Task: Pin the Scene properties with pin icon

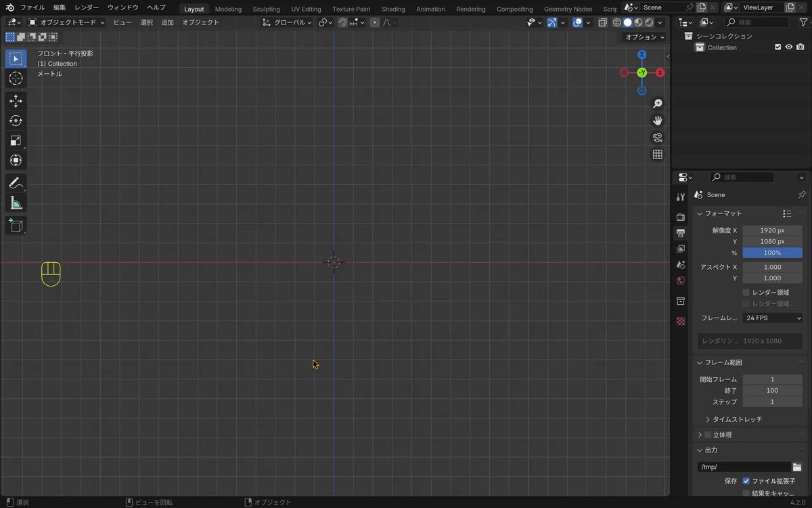Action: (x=802, y=194)
